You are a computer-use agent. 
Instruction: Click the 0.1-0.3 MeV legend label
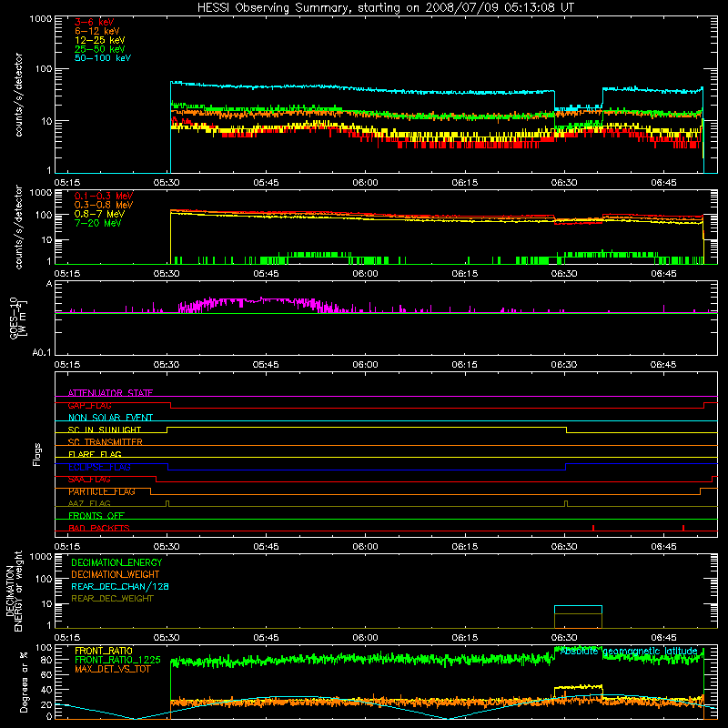(x=104, y=196)
